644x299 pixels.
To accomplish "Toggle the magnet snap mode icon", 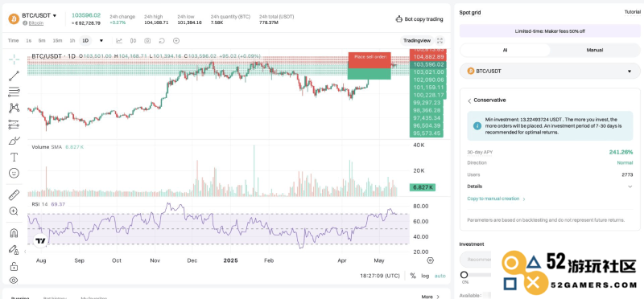I will (14, 233).
